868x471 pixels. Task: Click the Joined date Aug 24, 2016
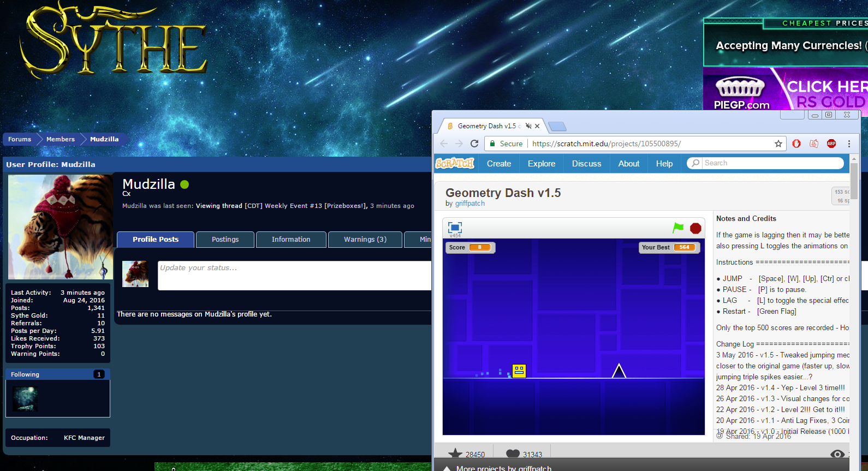click(84, 300)
